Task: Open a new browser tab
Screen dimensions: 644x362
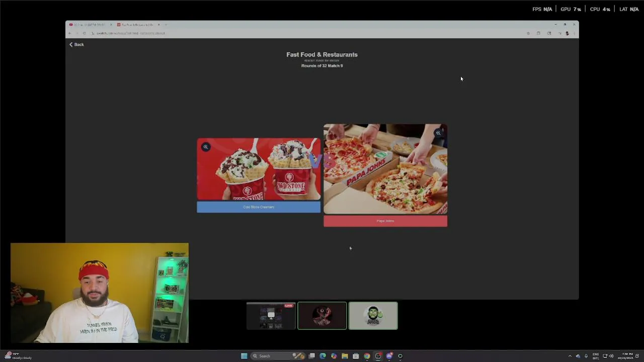Action: (166, 25)
